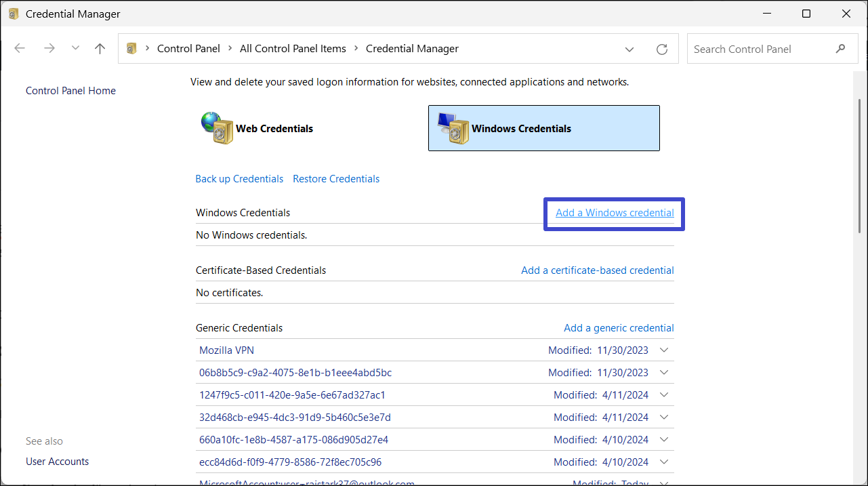Select the Windows Credentials vault icon

click(x=453, y=128)
